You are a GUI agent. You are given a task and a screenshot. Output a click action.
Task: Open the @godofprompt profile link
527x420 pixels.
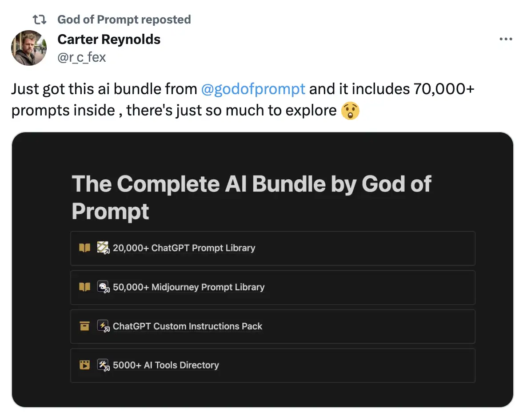(253, 89)
